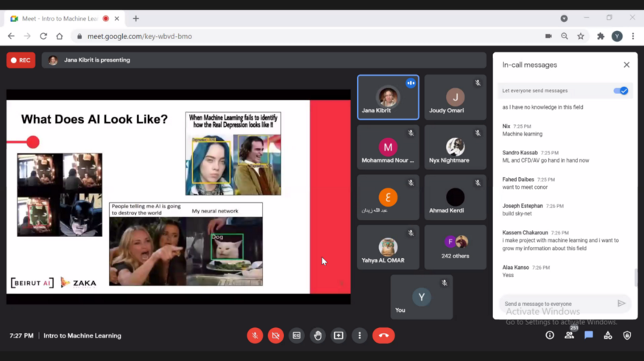Image resolution: width=644 pixels, height=361 pixels.
Task: Open the zoom magnifier icon in address bar
Action: coord(565,36)
